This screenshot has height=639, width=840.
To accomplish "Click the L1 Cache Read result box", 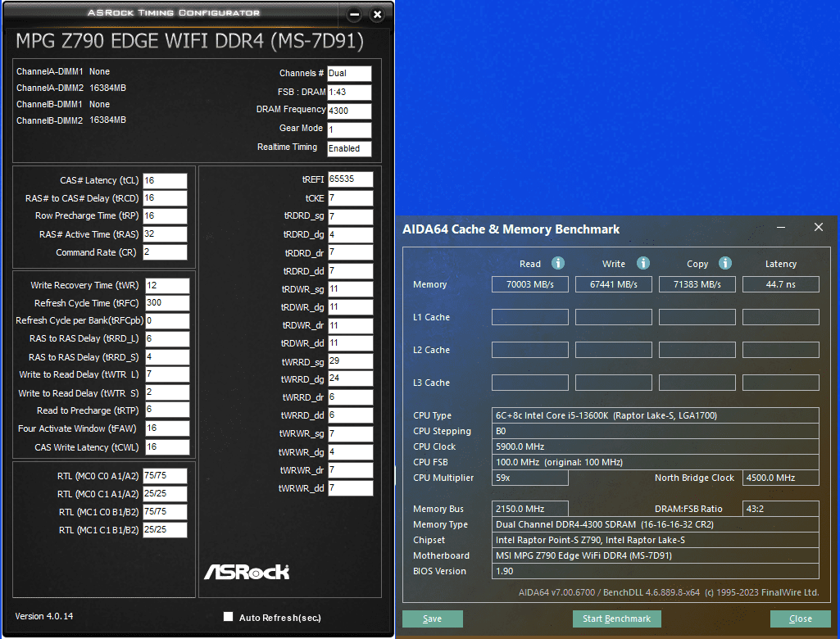I will 530,317.
